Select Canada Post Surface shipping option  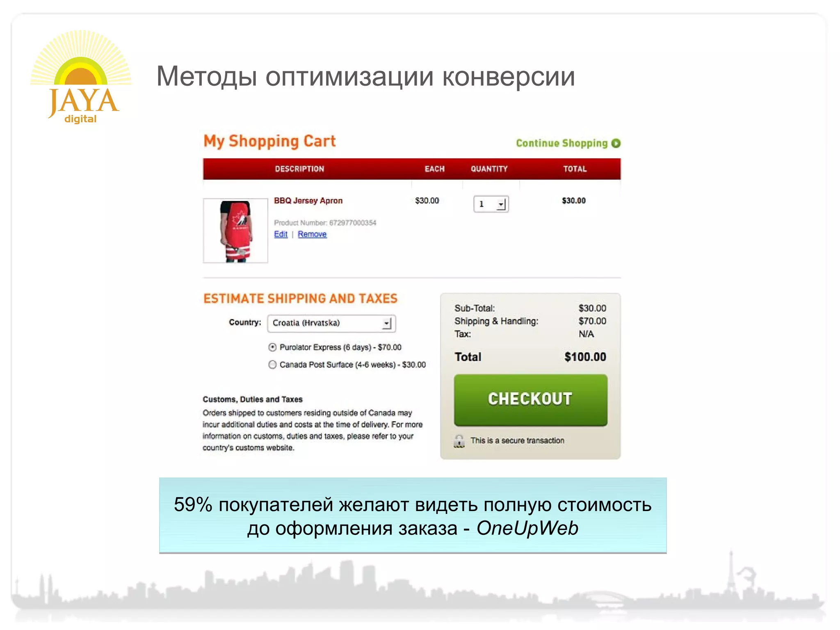click(x=272, y=365)
